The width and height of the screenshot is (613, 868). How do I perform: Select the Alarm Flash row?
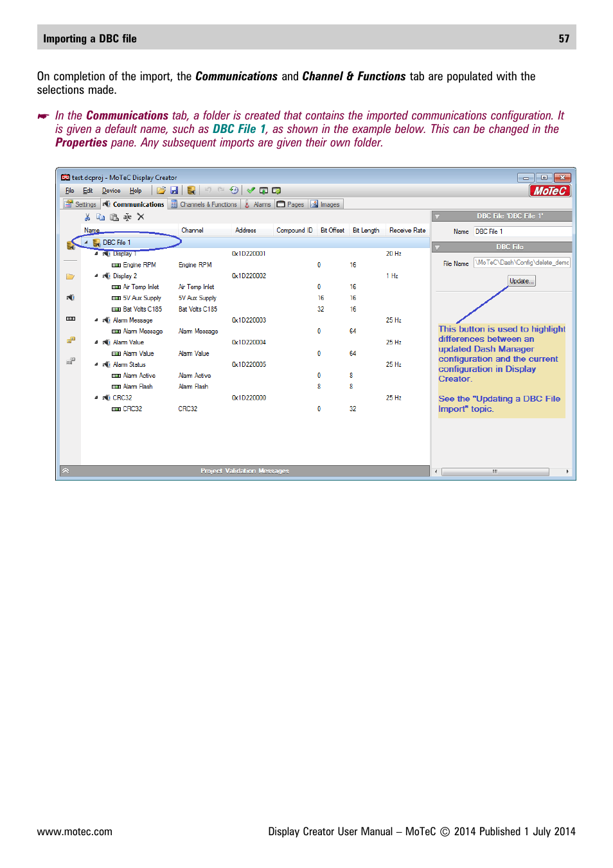coord(254,387)
